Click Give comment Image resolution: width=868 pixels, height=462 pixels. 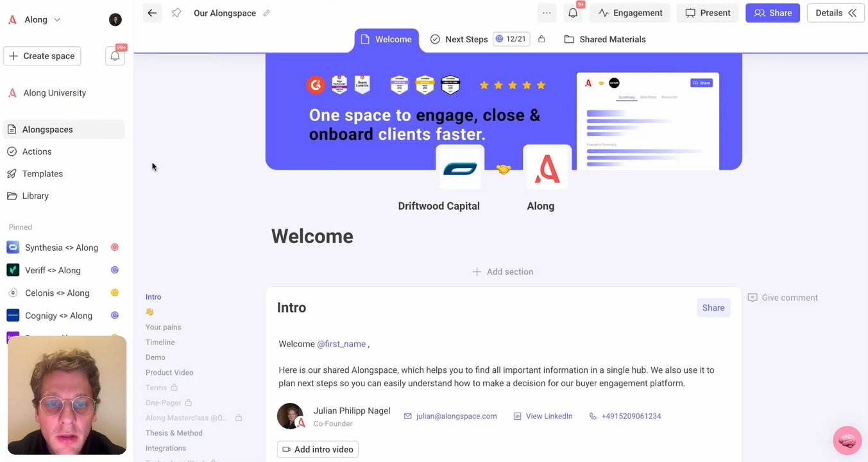(783, 298)
